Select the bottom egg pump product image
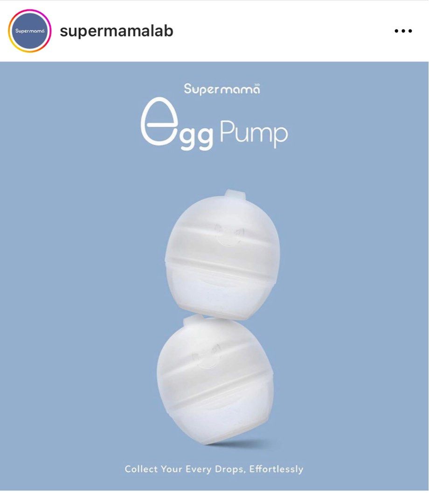Screen dimensions: 429x504 215,380
